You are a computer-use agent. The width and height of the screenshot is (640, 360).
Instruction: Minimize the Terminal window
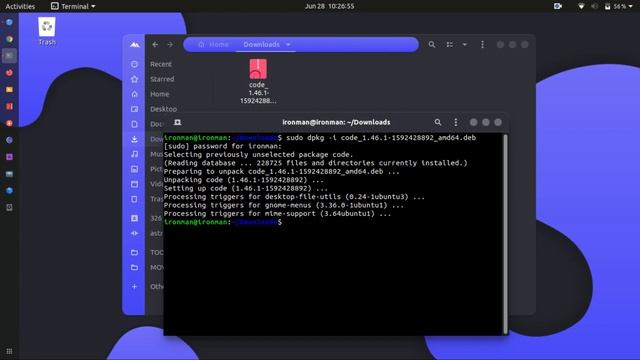[473, 122]
